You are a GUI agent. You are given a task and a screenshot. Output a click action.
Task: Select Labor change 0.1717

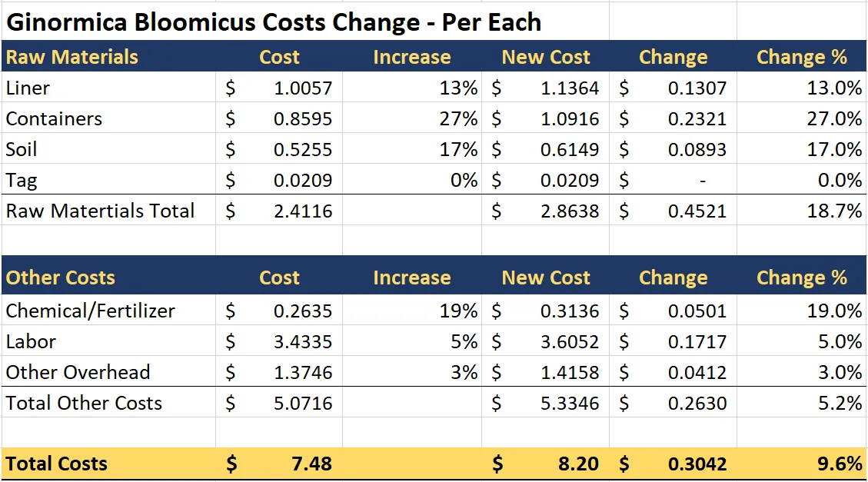[697, 341]
